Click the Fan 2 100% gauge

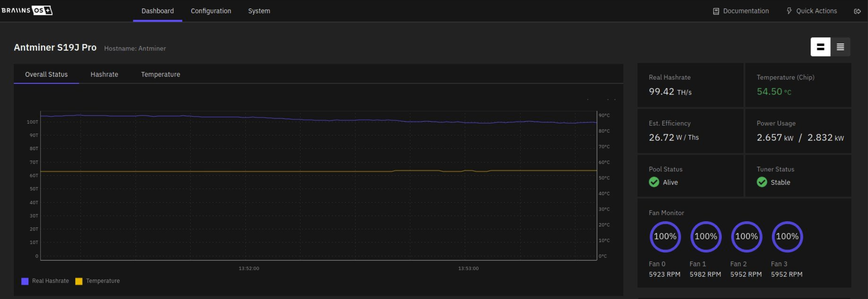click(746, 237)
